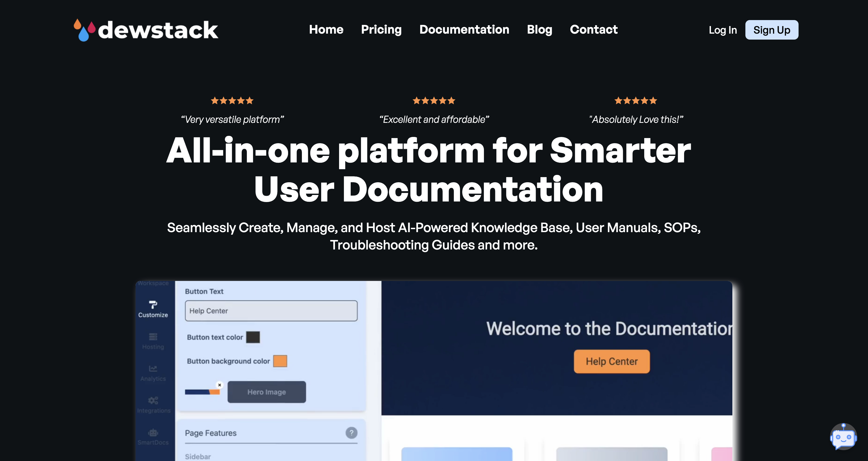The image size is (868, 461).
Task: Click the Hero Image button
Action: point(267,392)
